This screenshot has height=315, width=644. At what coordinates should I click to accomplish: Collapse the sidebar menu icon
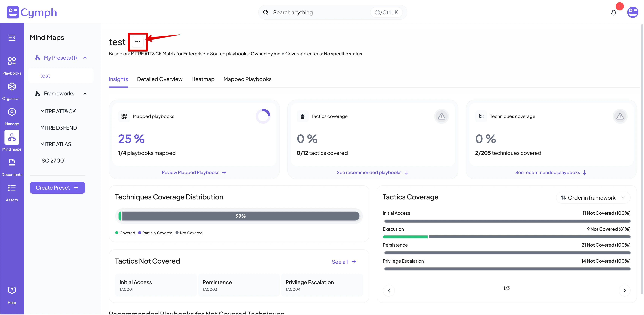pyautogui.click(x=12, y=38)
